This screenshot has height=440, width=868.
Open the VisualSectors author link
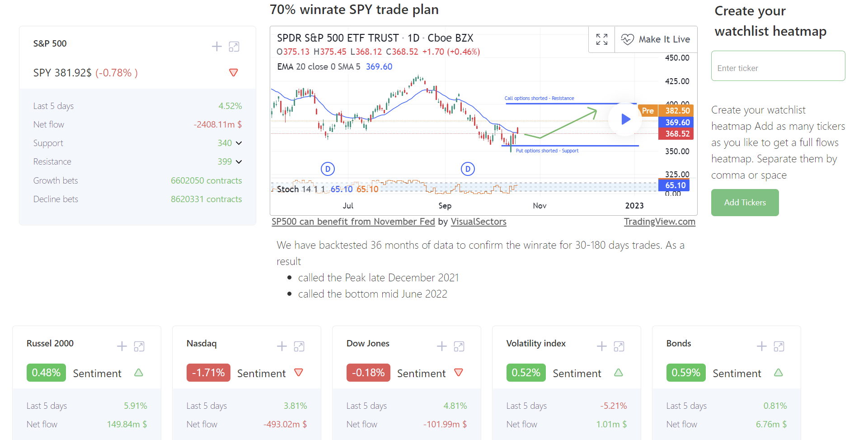point(479,222)
